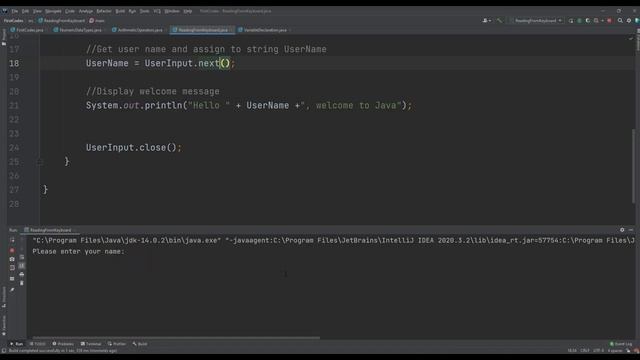Toggle scroll to end in Run console
Screen dimensions: 640x360
point(22,266)
